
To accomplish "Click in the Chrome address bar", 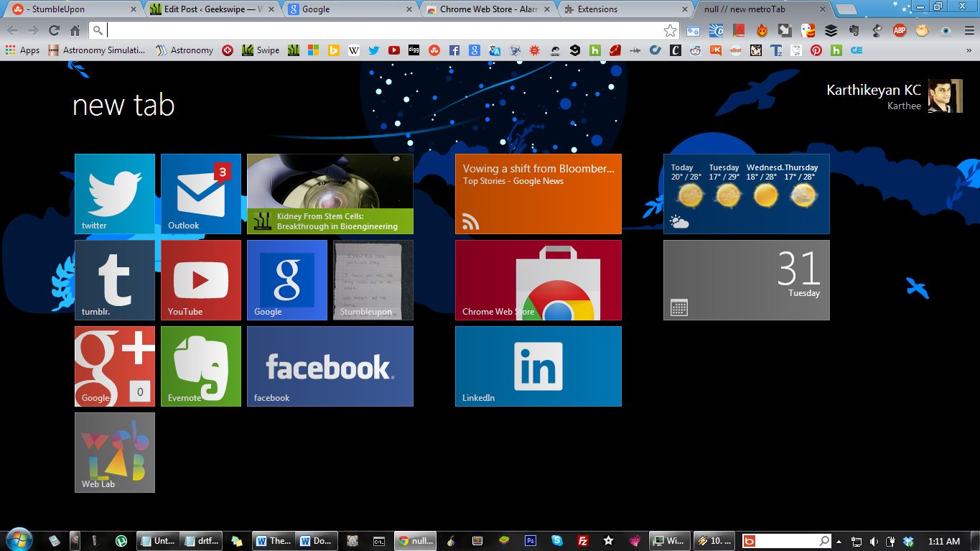I will [x=384, y=30].
